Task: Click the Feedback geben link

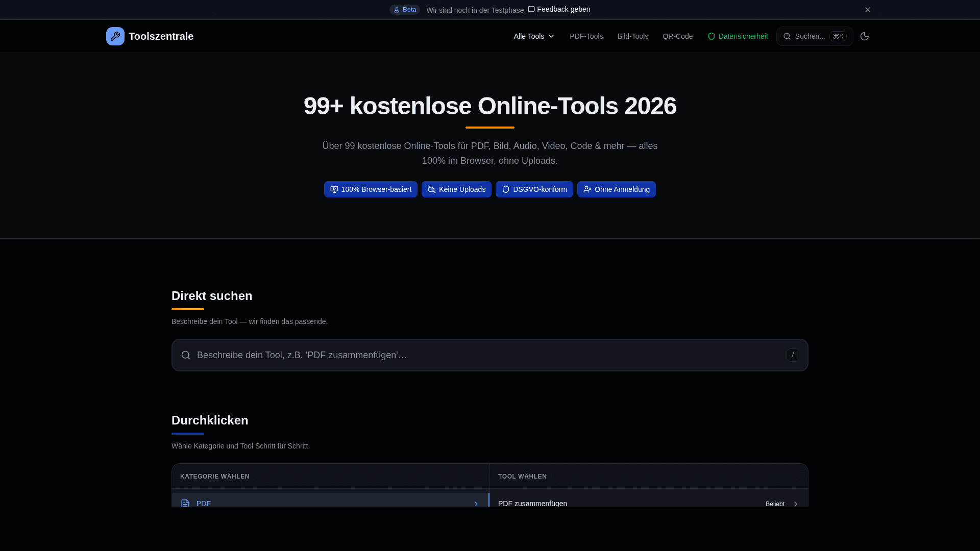Action: tap(563, 9)
